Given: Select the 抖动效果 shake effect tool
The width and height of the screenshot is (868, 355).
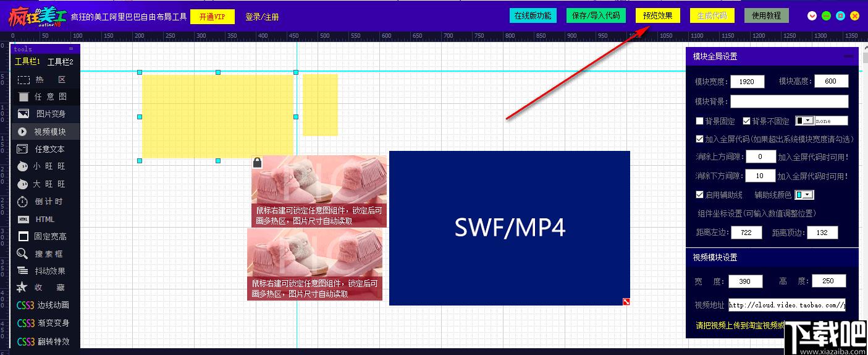Looking at the screenshot, I should point(45,271).
